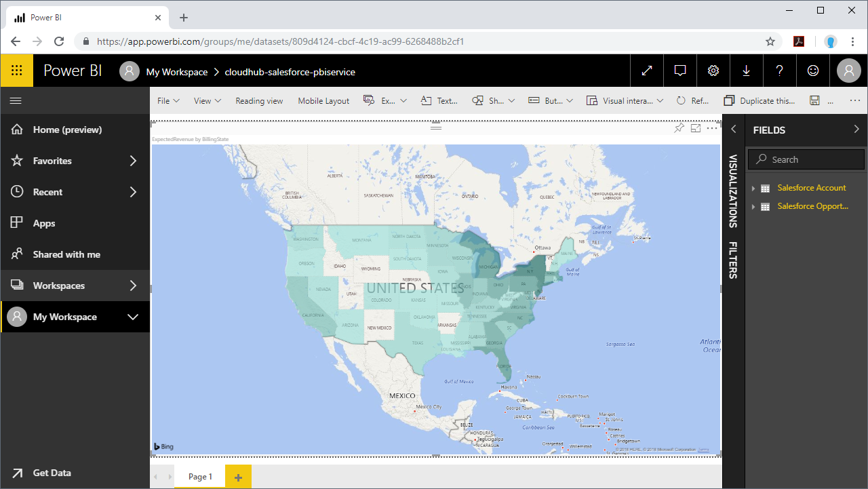Open browser menu three dots

point(852,41)
